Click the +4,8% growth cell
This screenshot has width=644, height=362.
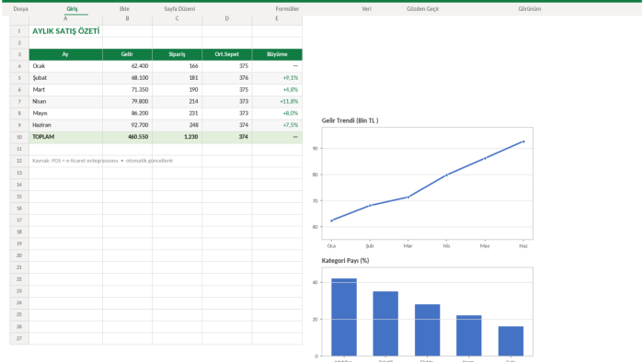tap(277, 90)
